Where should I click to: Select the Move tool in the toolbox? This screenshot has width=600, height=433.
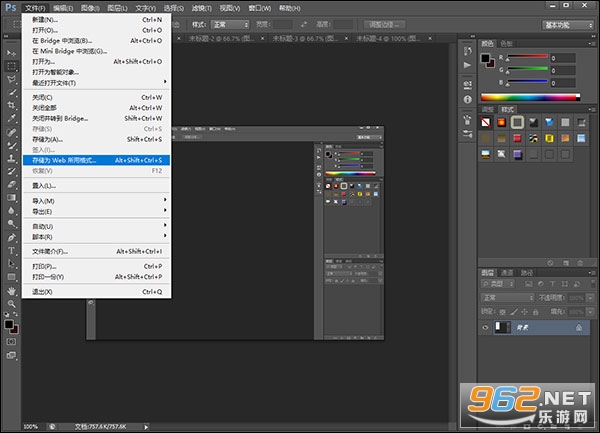point(11,53)
